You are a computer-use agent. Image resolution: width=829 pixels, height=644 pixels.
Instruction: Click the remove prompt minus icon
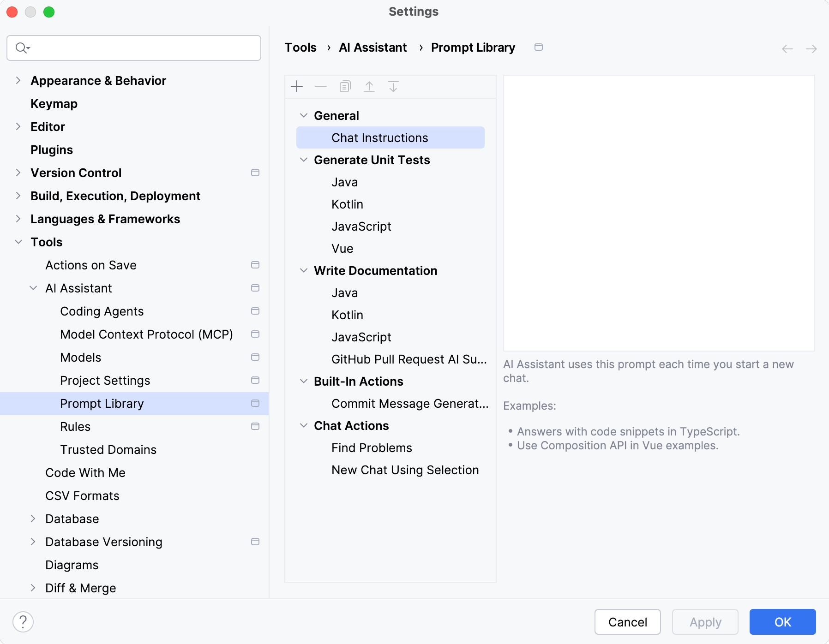[x=321, y=87]
